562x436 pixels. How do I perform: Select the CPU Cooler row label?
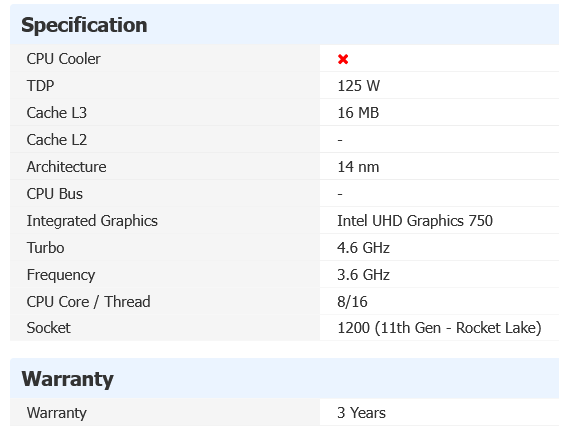[63, 59]
